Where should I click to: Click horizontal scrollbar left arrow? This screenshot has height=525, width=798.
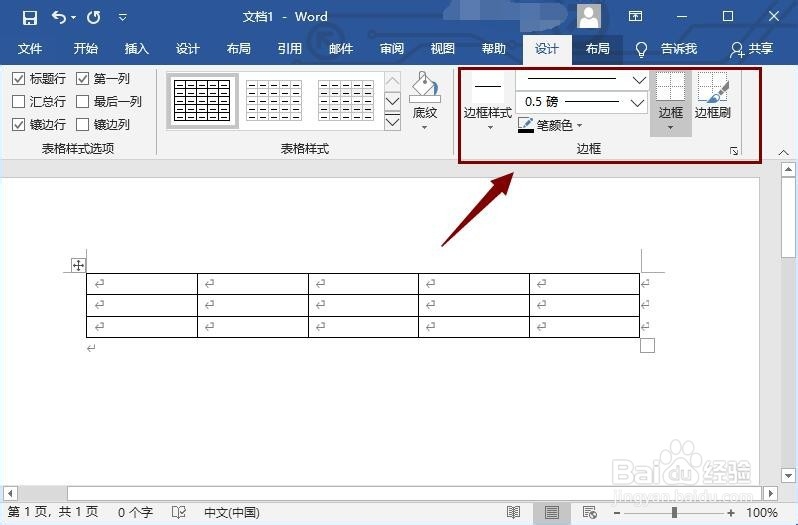click(10, 493)
